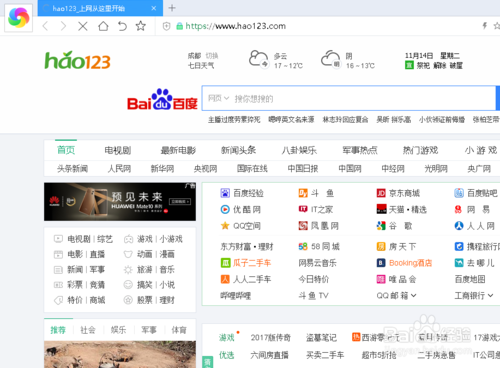This screenshot has width=500, height=368.
Task: Open 百度经验 link with paw icon
Action: (x=225, y=193)
